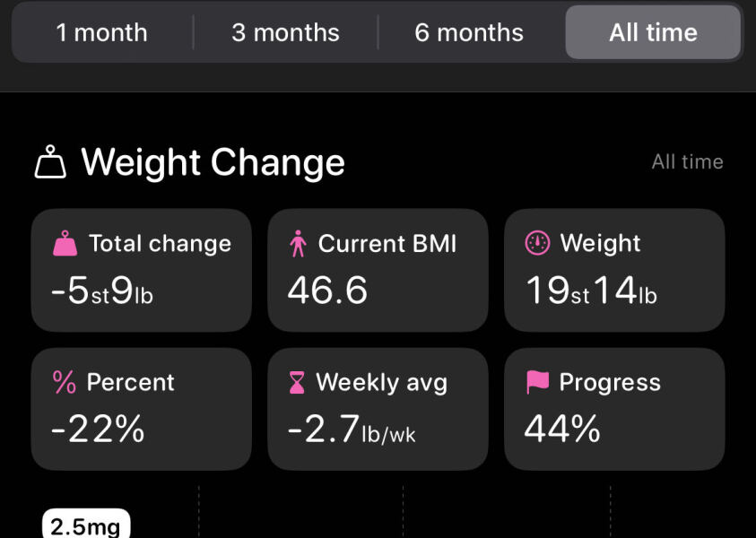Open the Progress 44% card
Viewport: 756px width, 538px height.
[614, 409]
